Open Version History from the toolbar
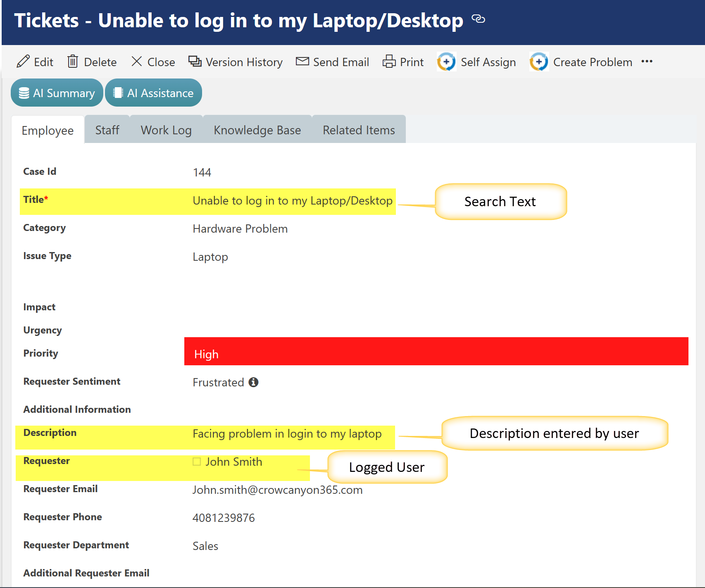The height and width of the screenshot is (588, 705). (x=236, y=62)
